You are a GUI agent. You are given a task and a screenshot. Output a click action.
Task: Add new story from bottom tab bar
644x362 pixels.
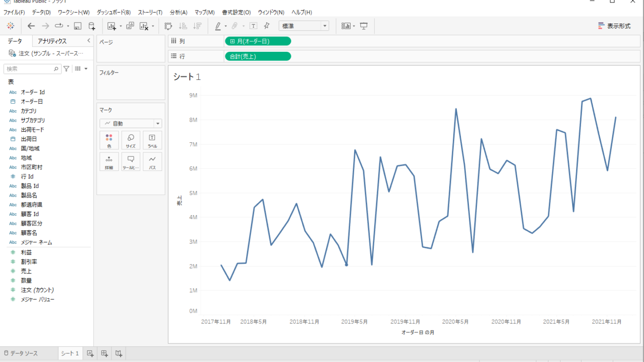point(119,353)
